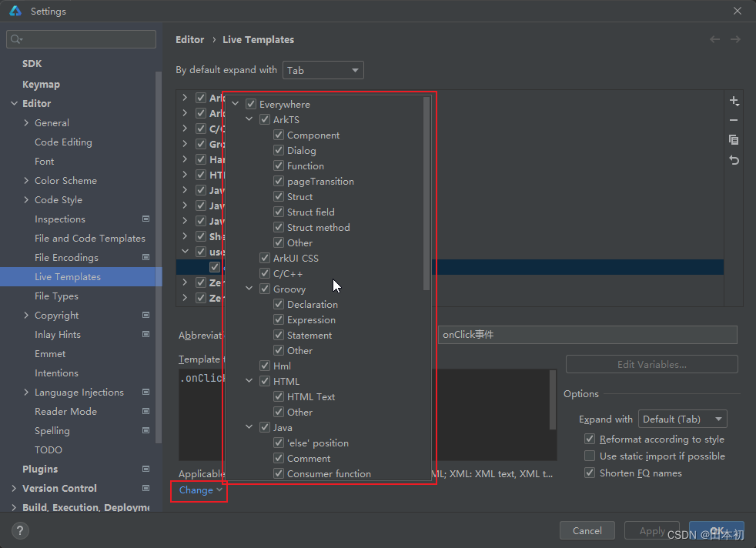Focus the settings search field
The image size is (756, 548).
pyautogui.click(x=81, y=39)
